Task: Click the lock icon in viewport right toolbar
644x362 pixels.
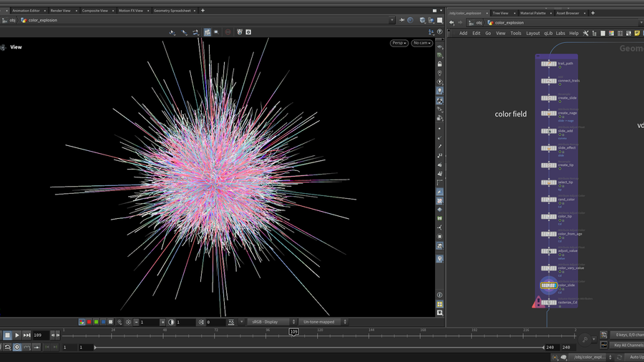Action: pyautogui.click(x=439, y=64)
